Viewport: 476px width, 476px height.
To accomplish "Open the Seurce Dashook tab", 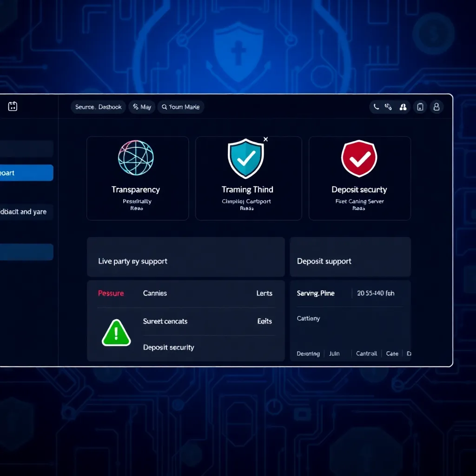I will [98, 107].
